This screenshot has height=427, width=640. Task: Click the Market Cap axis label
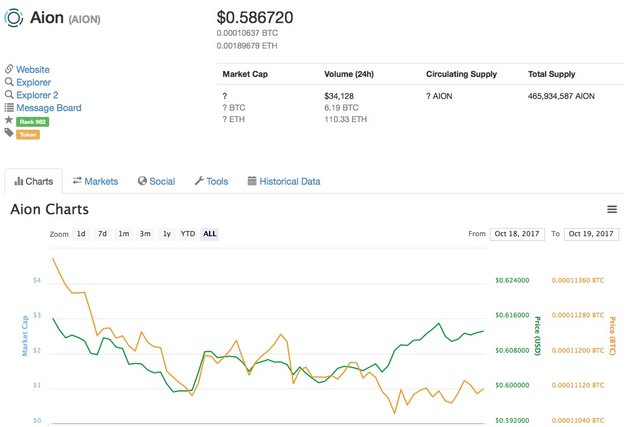[25, 336]
